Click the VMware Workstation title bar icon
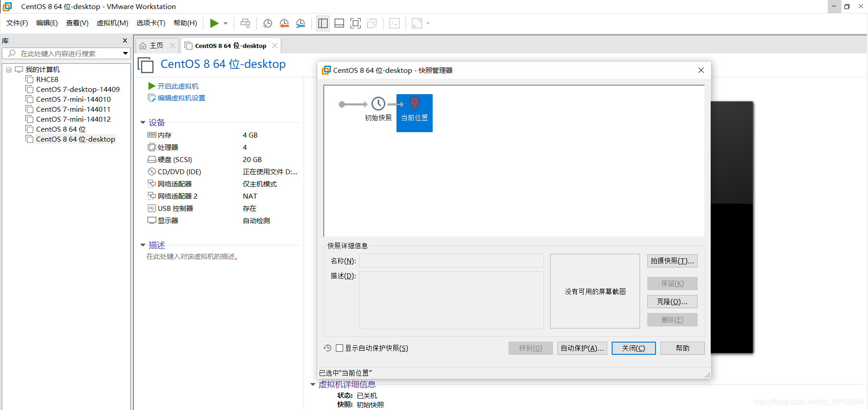 tap(7, 6)
